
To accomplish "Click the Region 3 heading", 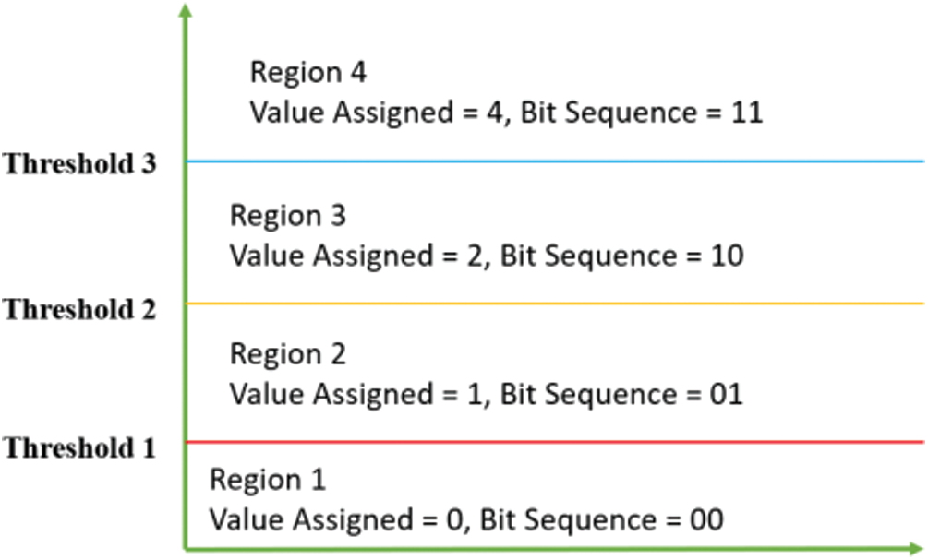I will (288, 216).
